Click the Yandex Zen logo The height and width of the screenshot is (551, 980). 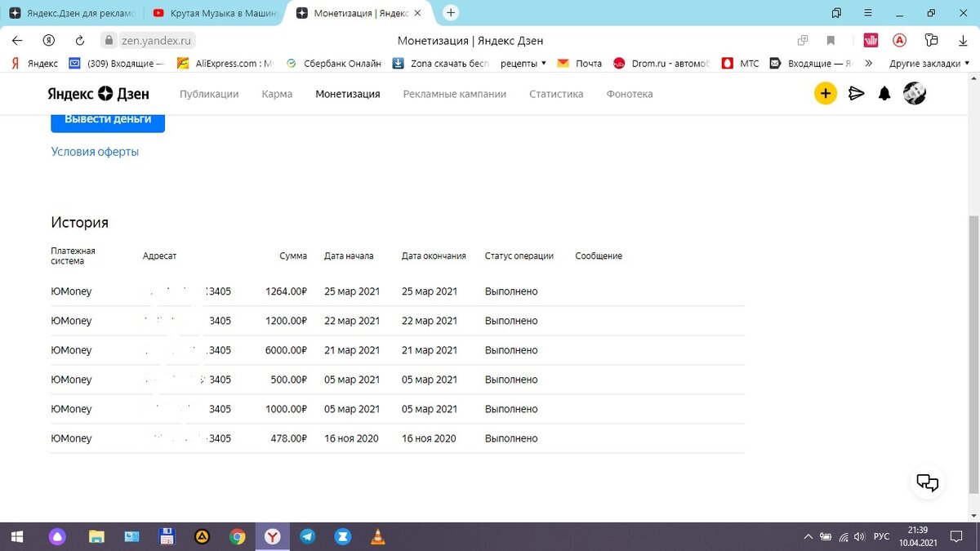point(100,94)
